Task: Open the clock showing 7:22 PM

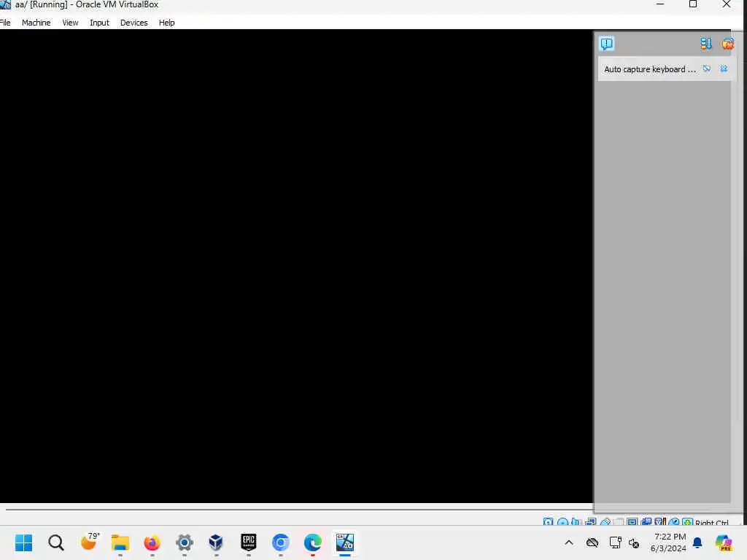Action: (669, 542)
